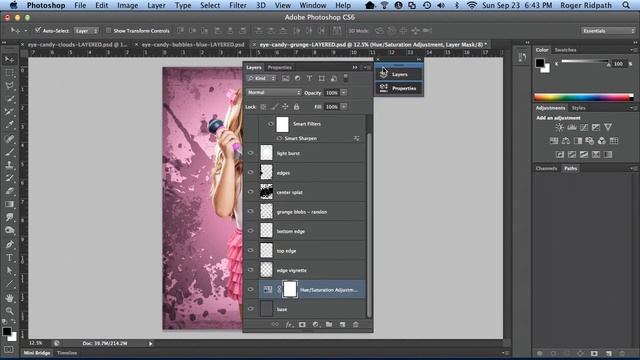Switch to the Swatches tab
Screen dimensions: 640x360
click(565, 50)
